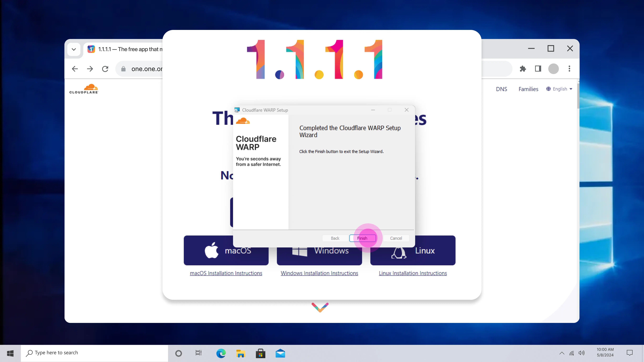Open the browser Extensions puzzle icon
644x362 pixels.
(523, 69)
